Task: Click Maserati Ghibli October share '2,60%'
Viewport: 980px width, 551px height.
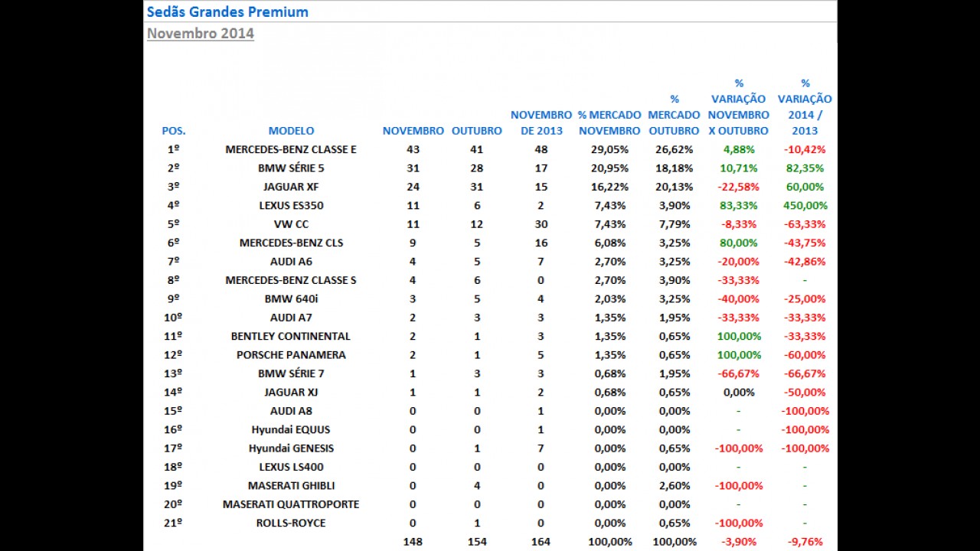Action: pyautogui.click(x=675, y=486)
